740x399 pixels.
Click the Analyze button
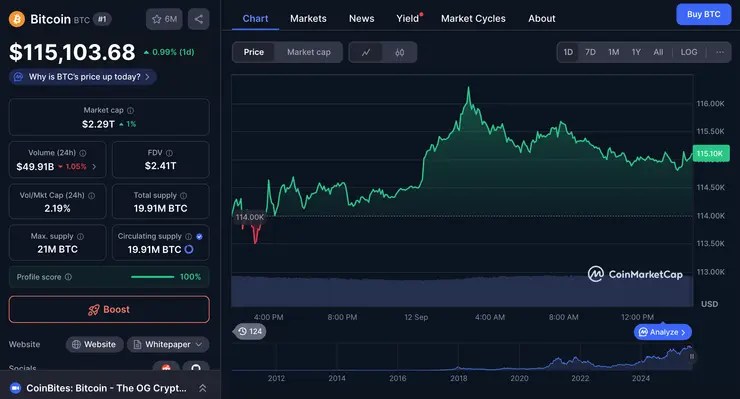(663, 332)
